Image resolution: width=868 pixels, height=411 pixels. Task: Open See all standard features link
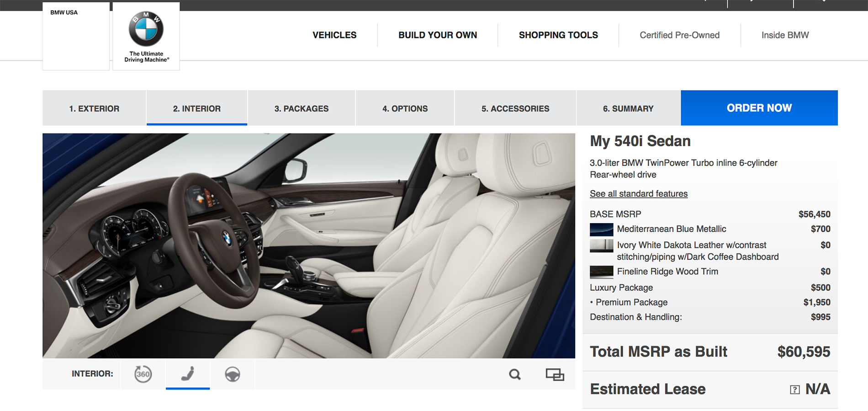tap(638, 193)
